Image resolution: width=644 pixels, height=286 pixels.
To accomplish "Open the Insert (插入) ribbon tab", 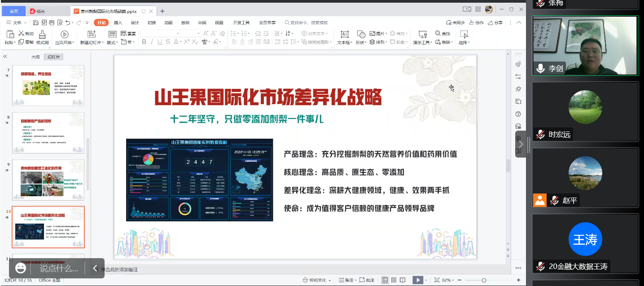I will coord(118,22).
